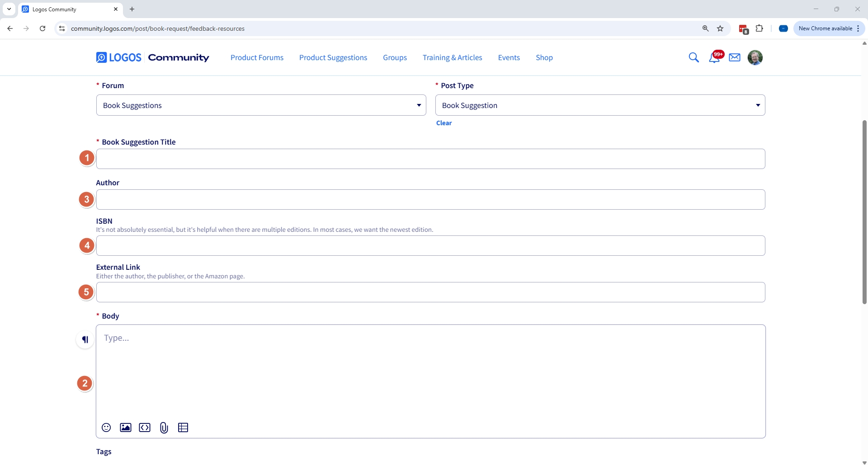
Task: Click the scrollbar up arrow
Action: pos(864,43)
